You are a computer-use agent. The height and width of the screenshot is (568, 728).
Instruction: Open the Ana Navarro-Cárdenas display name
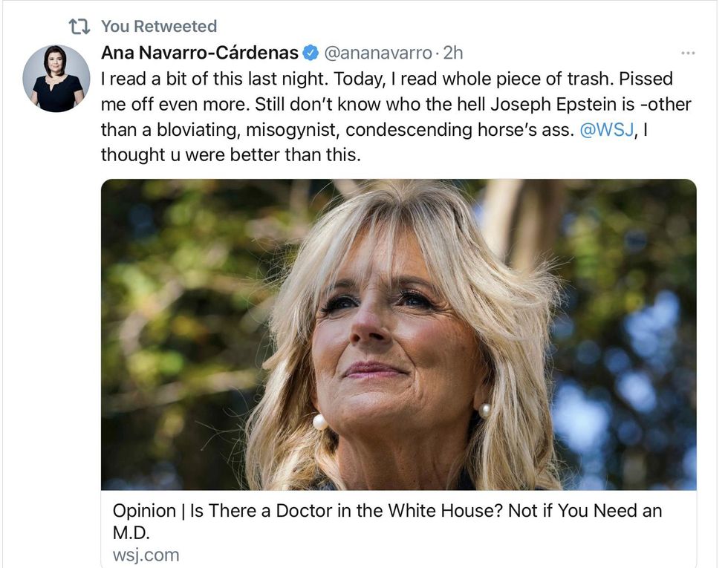pos(199,53)
